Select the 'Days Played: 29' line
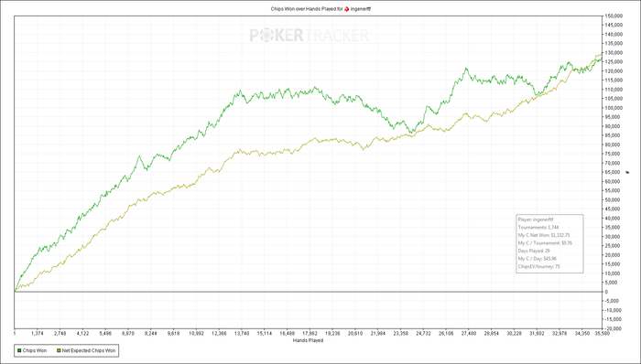Image resolution: width=641 pixels, height=364 pixels. click(x=534, y=251)
